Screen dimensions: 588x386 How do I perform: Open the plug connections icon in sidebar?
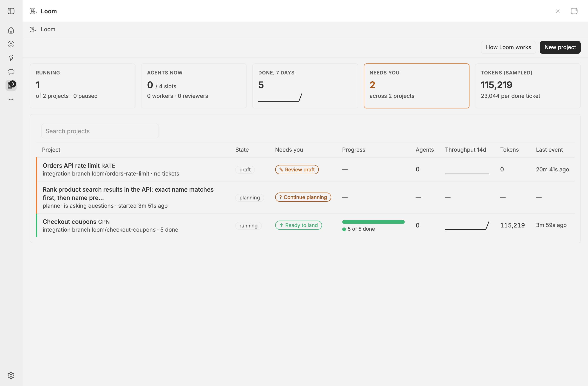point(11,44)
